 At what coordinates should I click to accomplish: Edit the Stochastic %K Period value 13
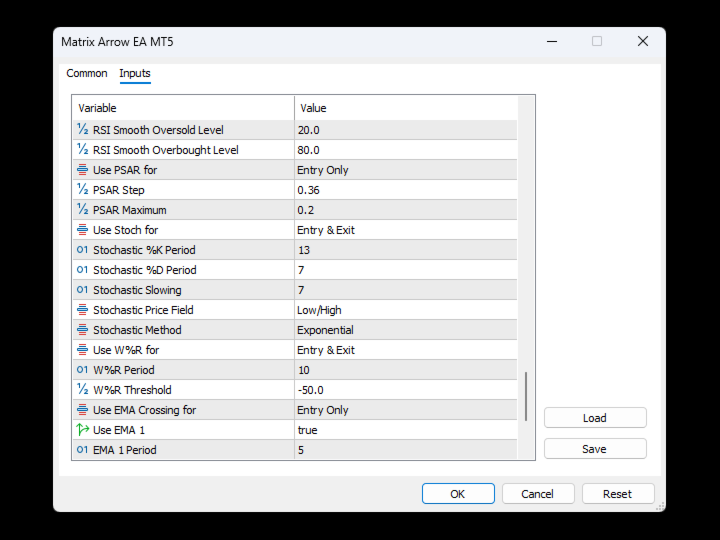click(405, 250)
